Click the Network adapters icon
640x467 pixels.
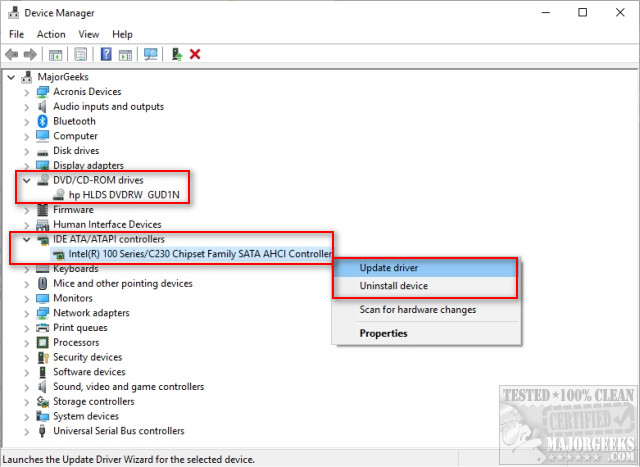point(42,313)
